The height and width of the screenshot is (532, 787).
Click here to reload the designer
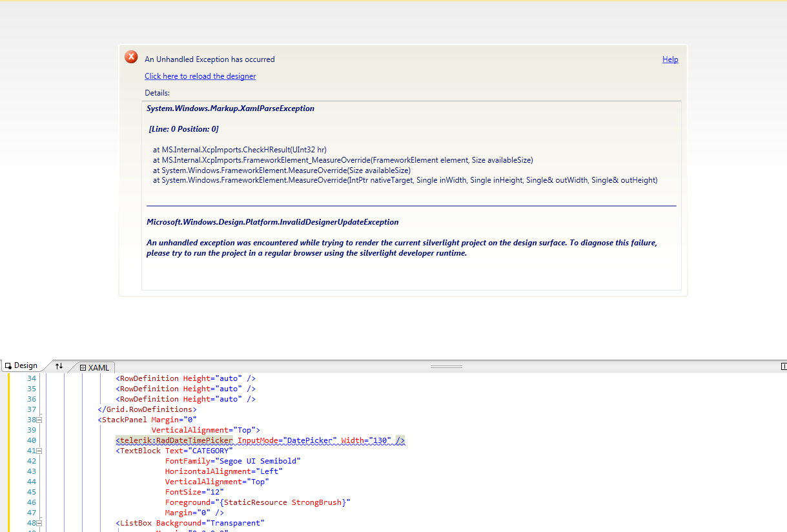pos(200,76)
